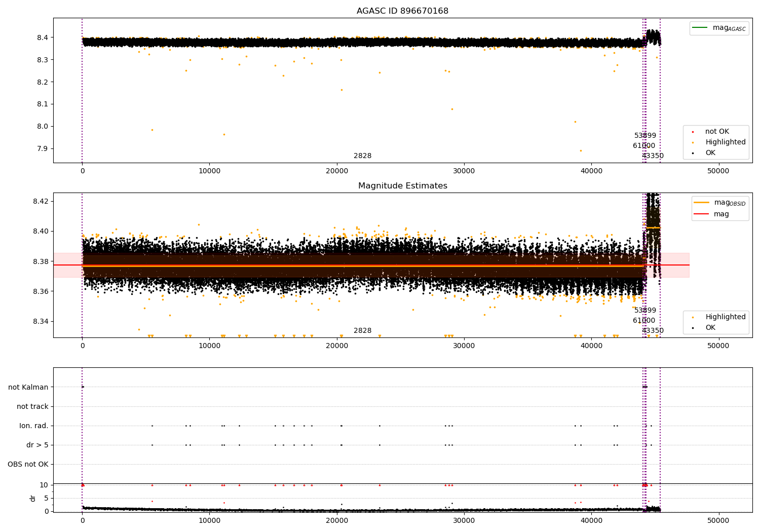Click x-tick "10000" under the top plot
Screen dimensions: 760x532
click(x=209, y=171)
